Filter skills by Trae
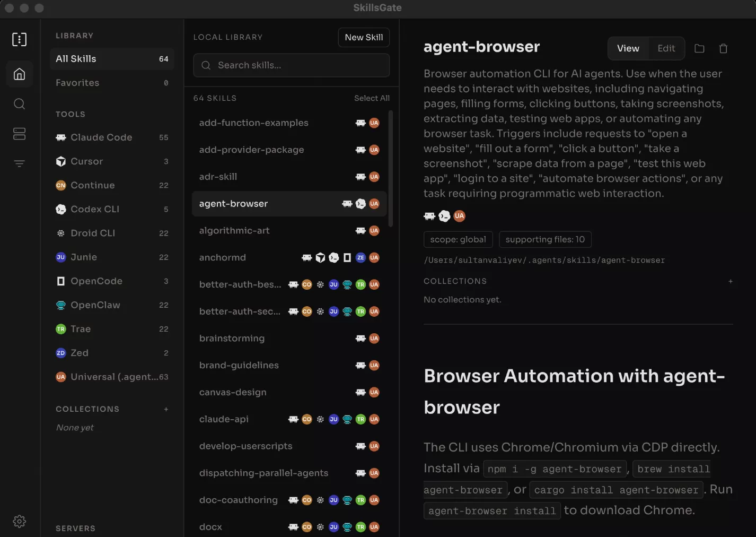 coord(112,329)
